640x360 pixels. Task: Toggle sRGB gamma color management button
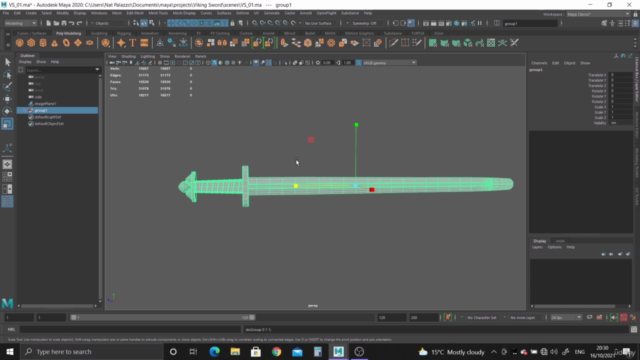[x=358, y=62]
